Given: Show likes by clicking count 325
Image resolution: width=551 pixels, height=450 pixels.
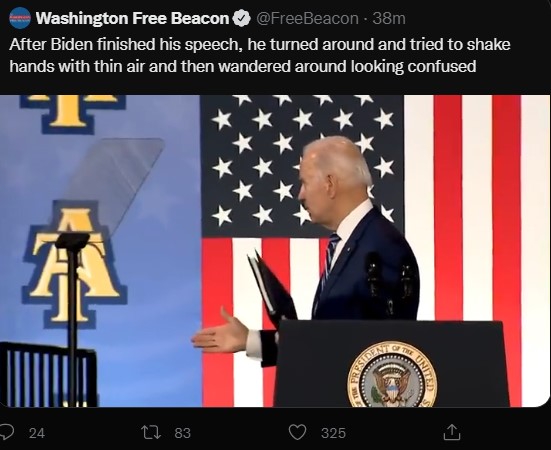Looking at the screenshot, I should point(333,433).
